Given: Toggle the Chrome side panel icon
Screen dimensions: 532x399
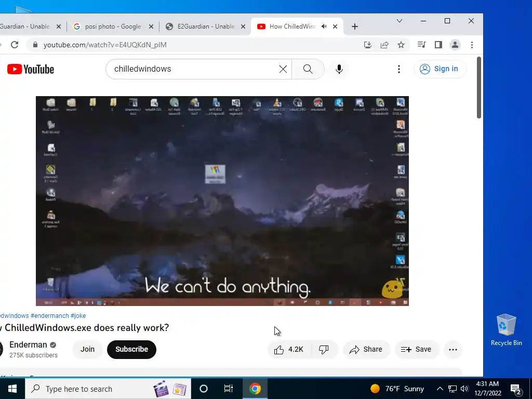Looking at the screenshot, I should [x=438, y=45].
